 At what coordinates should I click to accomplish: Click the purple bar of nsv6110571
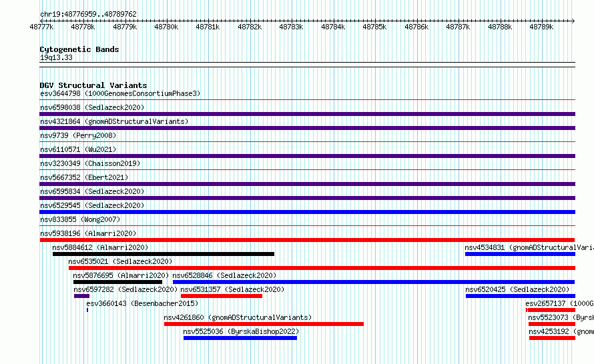[x=307, y=156]
